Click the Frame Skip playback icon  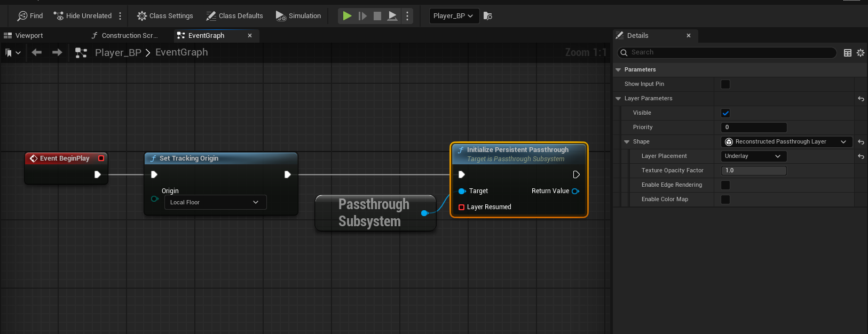(362, 16)
